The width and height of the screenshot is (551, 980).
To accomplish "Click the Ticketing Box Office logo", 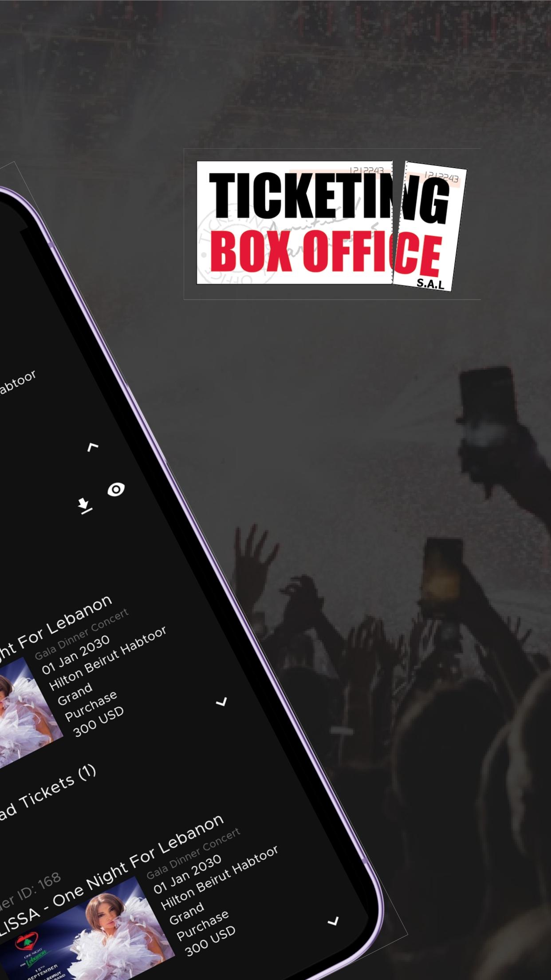I will pos(332,225).
